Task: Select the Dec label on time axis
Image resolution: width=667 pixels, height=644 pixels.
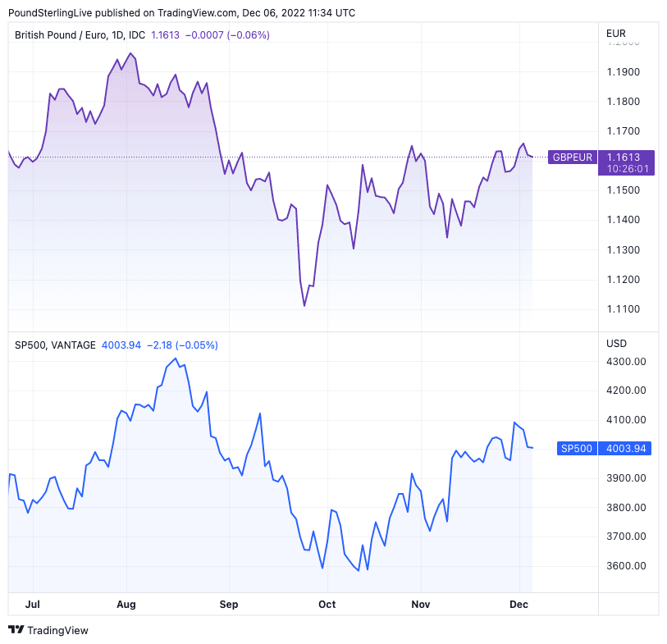Action: 519,605
